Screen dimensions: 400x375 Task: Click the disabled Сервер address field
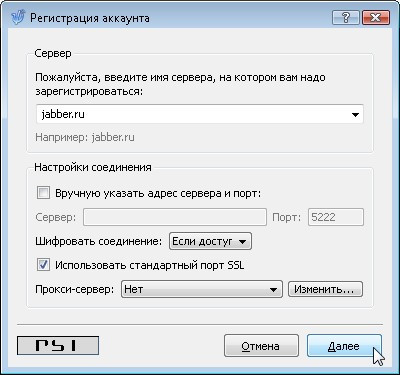[x=175, y=217]
